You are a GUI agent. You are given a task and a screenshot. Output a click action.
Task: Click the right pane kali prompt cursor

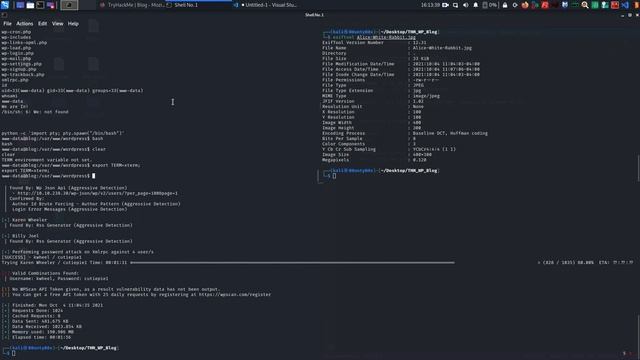pos(334,176)
